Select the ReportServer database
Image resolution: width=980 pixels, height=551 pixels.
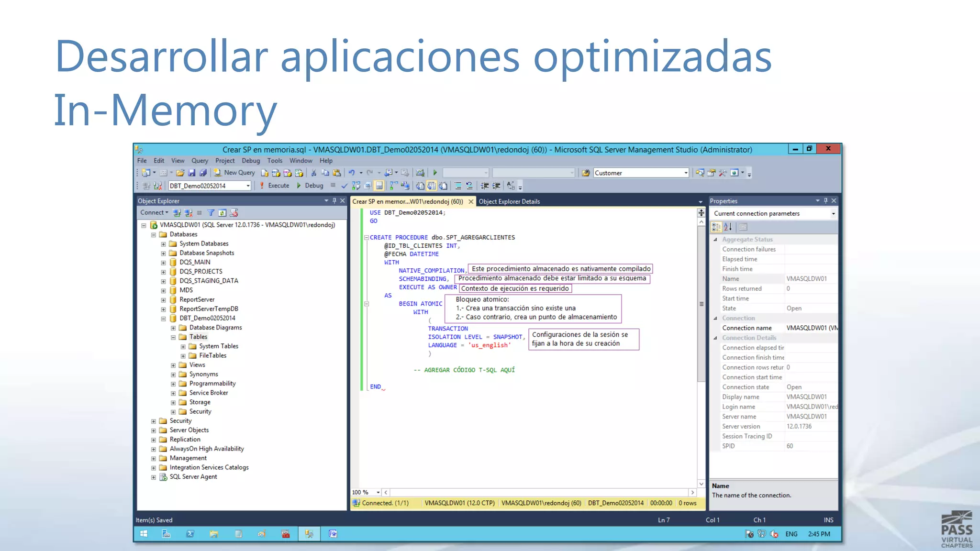tap(197, 299)
